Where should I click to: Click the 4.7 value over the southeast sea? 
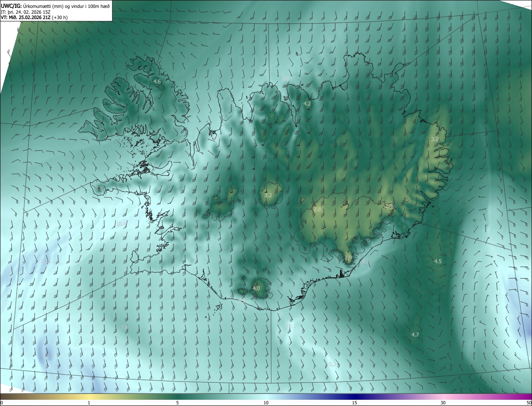click(x=415, y=335)
